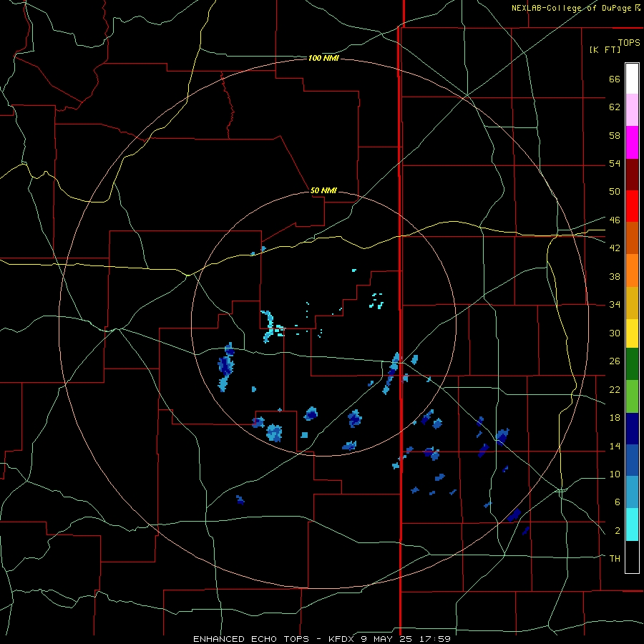Viewport: 644px width, 644px height.
Task: Click the 54 legend value
Action: pyautogui.click(x=615, y=163)
